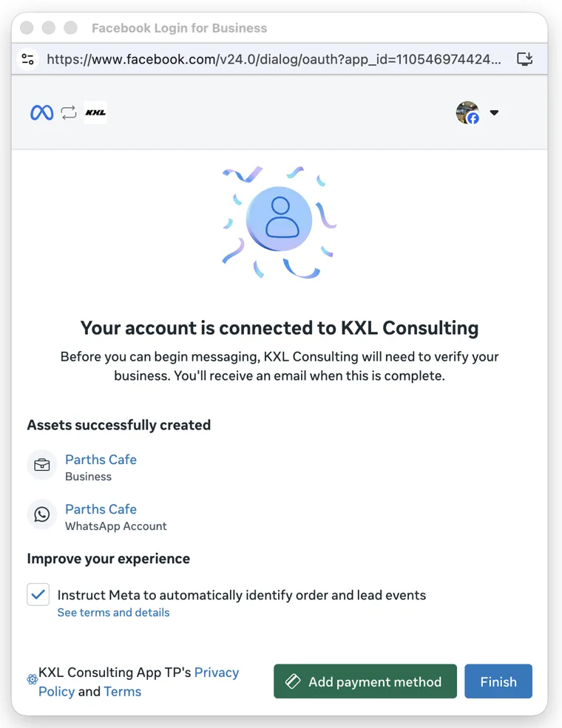Screen dimensions: 562x728
Task: Click the WhatsApp account icon
Action: (42, 514)
